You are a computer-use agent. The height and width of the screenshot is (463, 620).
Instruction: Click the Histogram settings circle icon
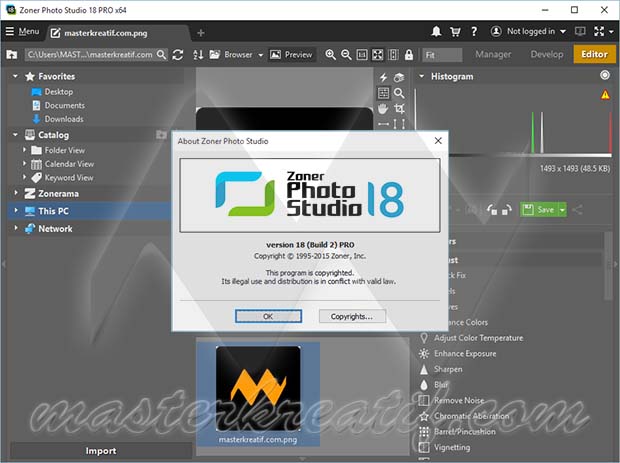pos(605,75)
